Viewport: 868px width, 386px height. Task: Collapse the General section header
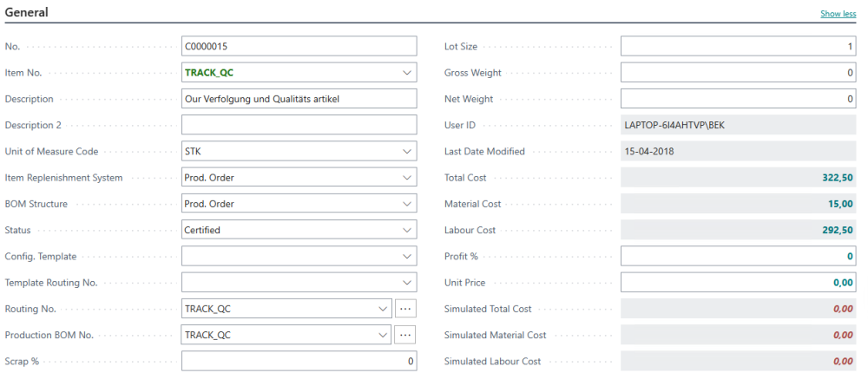pyautogui.click(x=27, y=13)
